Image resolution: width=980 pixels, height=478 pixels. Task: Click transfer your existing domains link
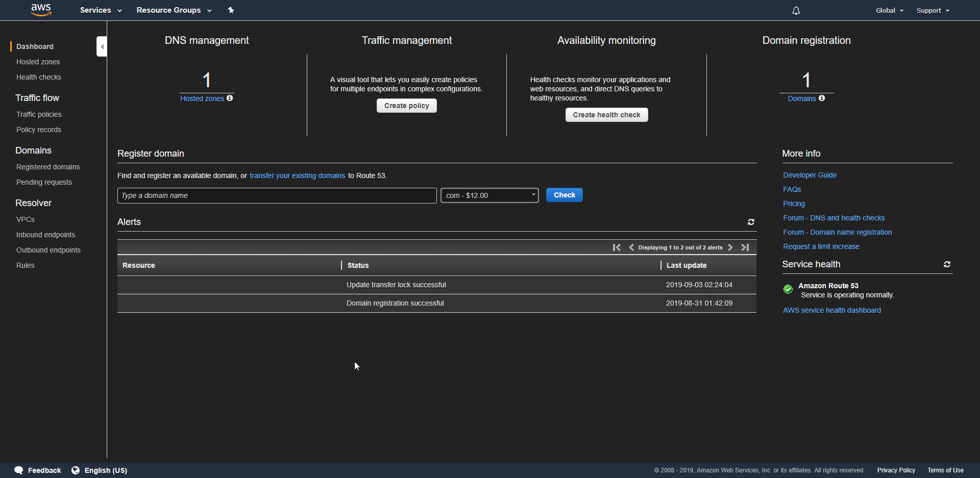(x=297, y=175)
